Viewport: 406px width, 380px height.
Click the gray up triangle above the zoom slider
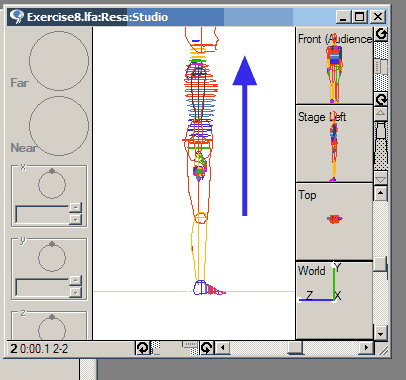pos(381,114)
